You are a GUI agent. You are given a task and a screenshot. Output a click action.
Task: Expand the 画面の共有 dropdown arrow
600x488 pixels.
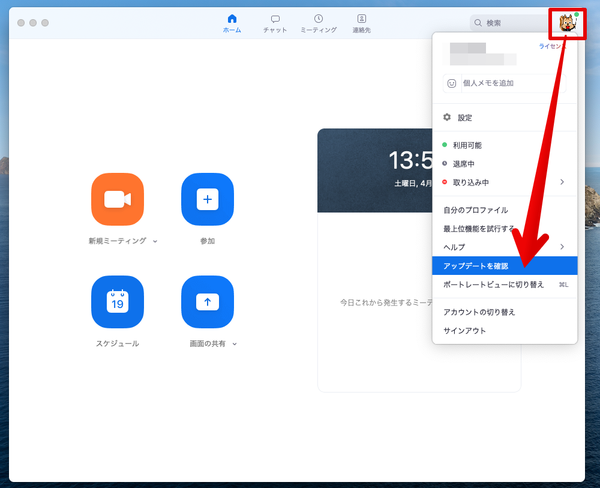tap(235, 344)
